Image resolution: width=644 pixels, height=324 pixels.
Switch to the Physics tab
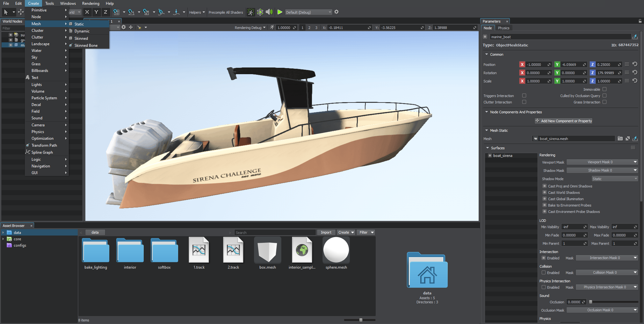[x=503, y=28]
